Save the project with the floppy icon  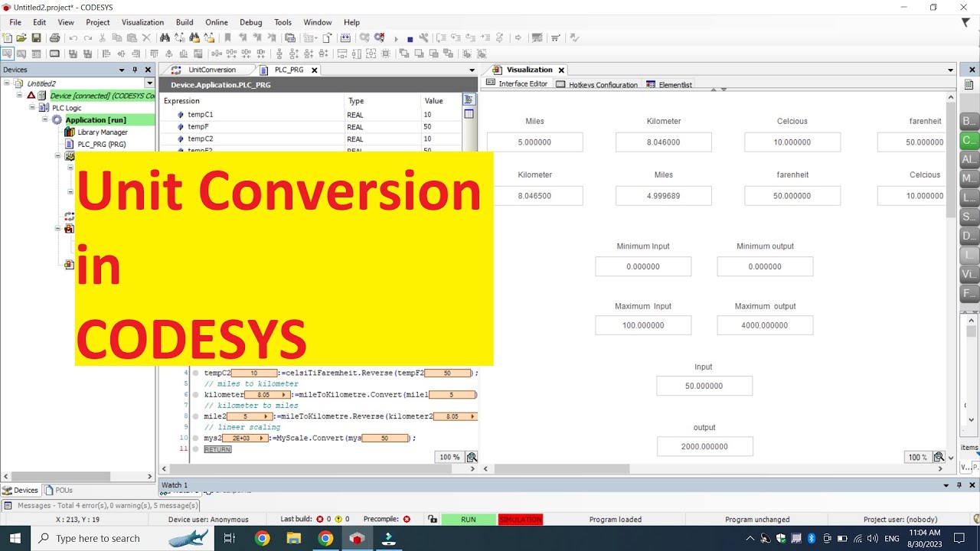tap(36, 37)
